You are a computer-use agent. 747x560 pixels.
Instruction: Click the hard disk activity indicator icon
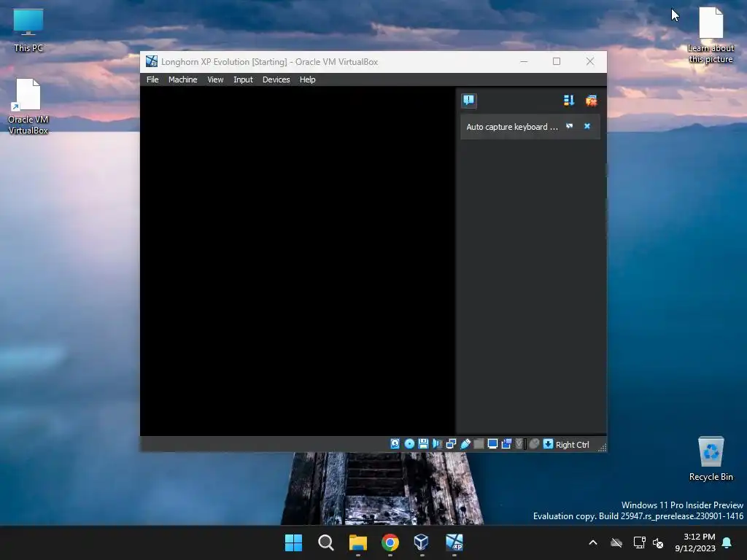click(x=395, y=444)
